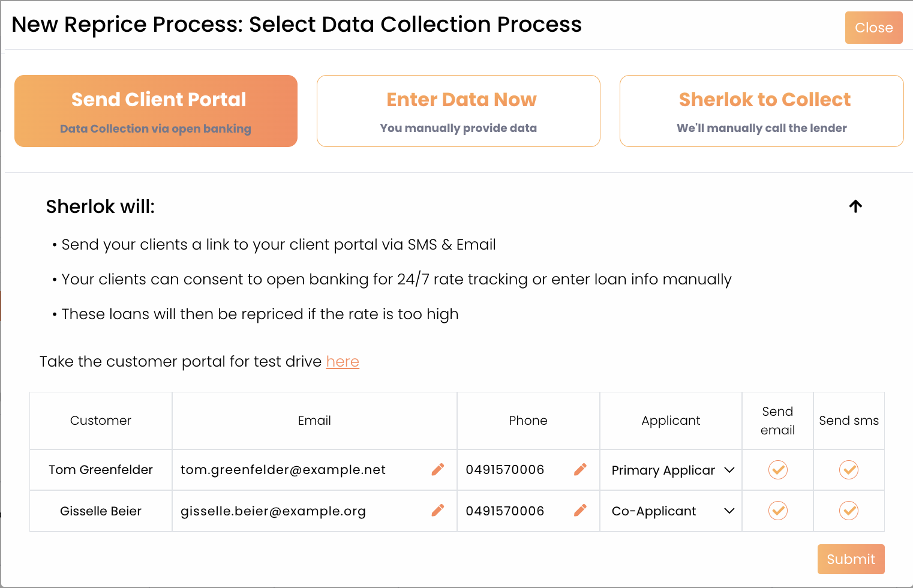This screenshot has width=913, height=588.
Task: Open the customer portal test drive link
Action: pyautogui.click(x=343, y=362)
